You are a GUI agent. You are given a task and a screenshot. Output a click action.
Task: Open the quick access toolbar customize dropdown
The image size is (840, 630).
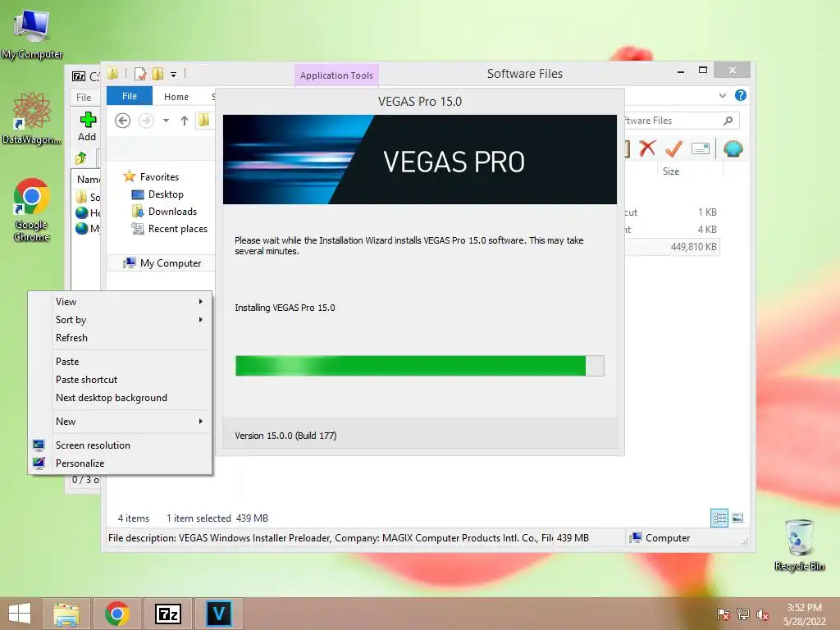point(174,75)
